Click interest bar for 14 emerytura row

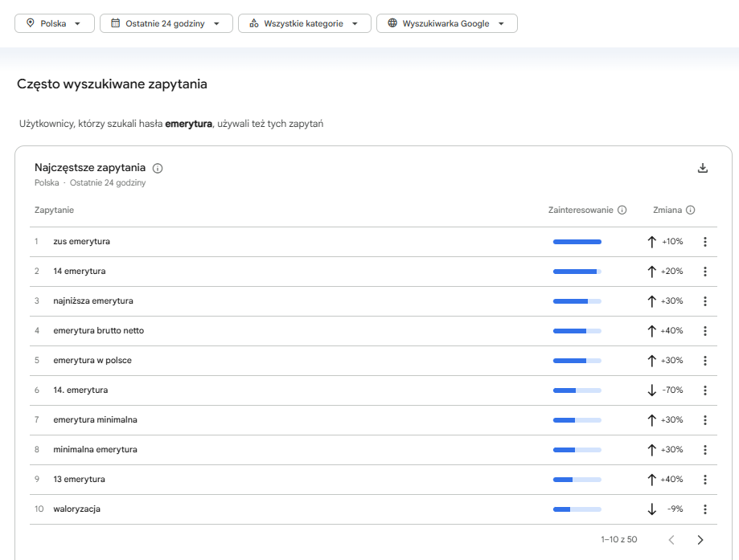pyautogui.click(x=577, y=272)
